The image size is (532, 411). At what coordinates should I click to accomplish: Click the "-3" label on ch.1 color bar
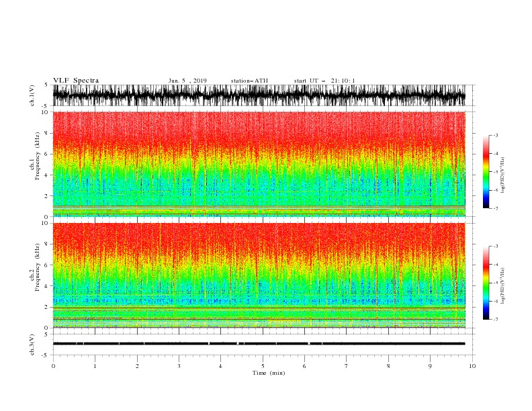tap(496, 135)
